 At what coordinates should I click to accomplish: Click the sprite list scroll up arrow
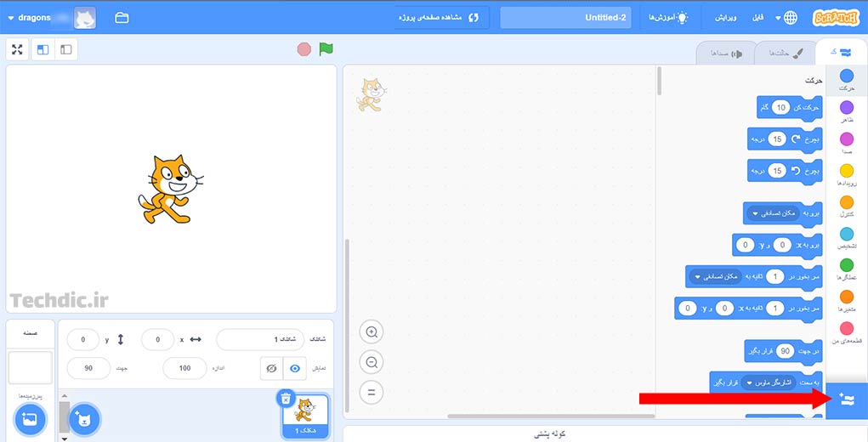pos(65,396)
